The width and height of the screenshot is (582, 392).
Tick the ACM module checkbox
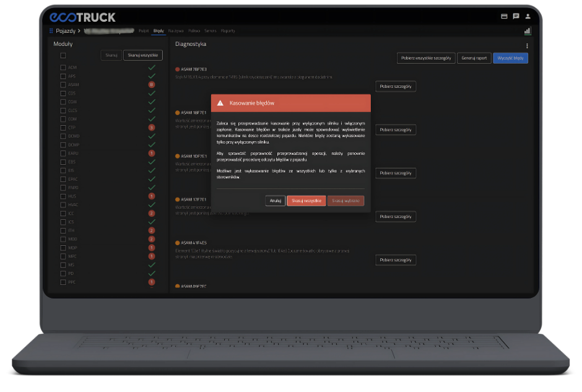point(63,68)
